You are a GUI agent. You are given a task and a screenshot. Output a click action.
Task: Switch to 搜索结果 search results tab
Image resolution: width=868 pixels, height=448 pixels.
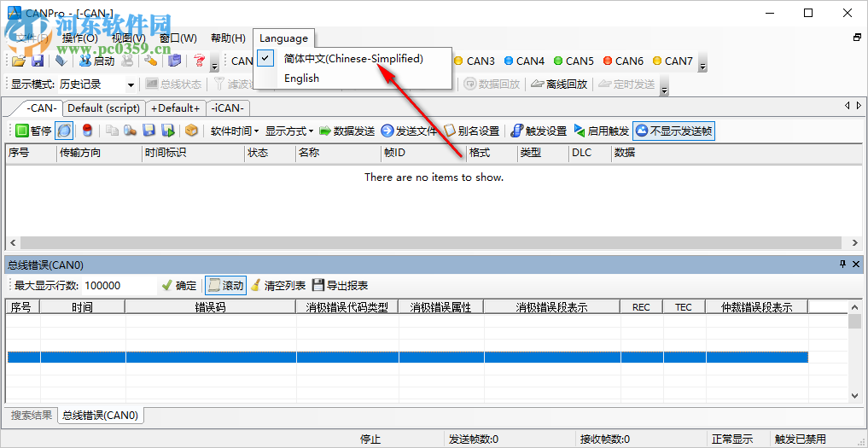pyautogui.click(x=32, y=415)
